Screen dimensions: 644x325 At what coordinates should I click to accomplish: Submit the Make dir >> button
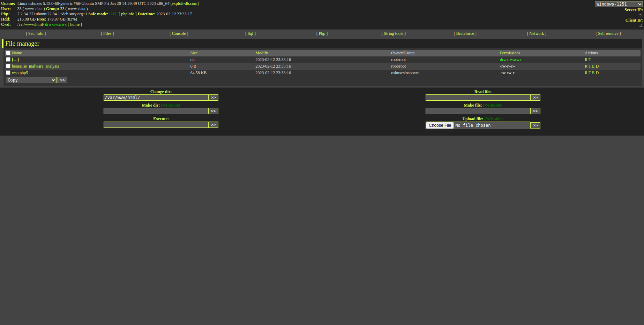(214, 111)
